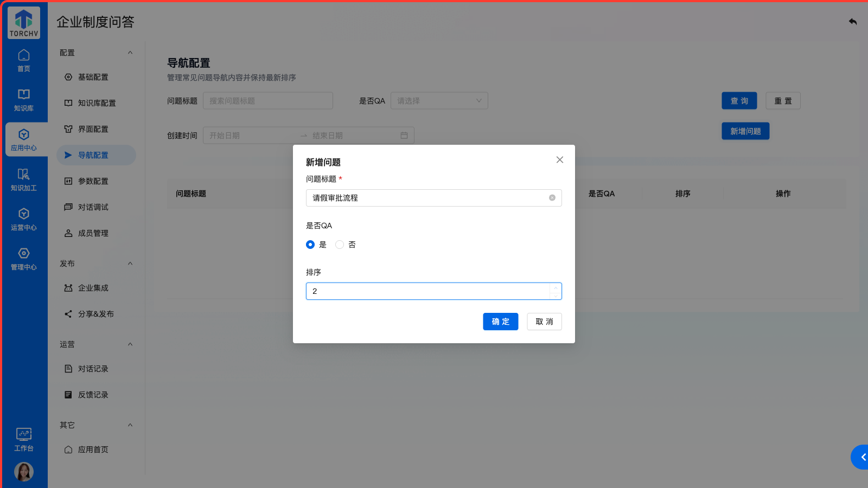
Task: Click the user avatar in sidebar
Action: tap(24, 471)
